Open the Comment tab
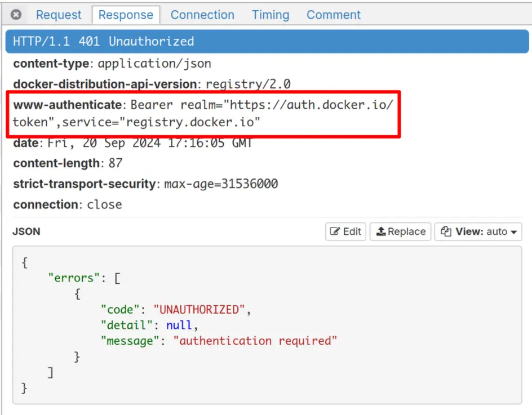The width and height of the screenshot is (532, 415). pos(333,15)
